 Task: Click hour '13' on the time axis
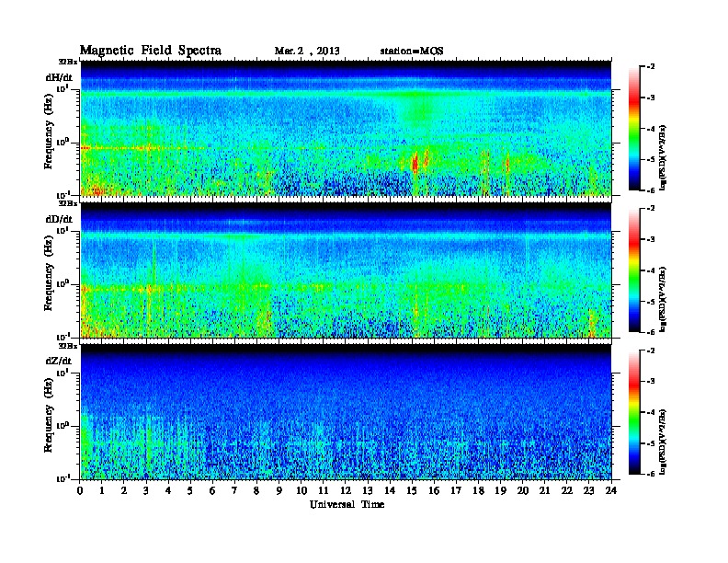coord(368,490)
